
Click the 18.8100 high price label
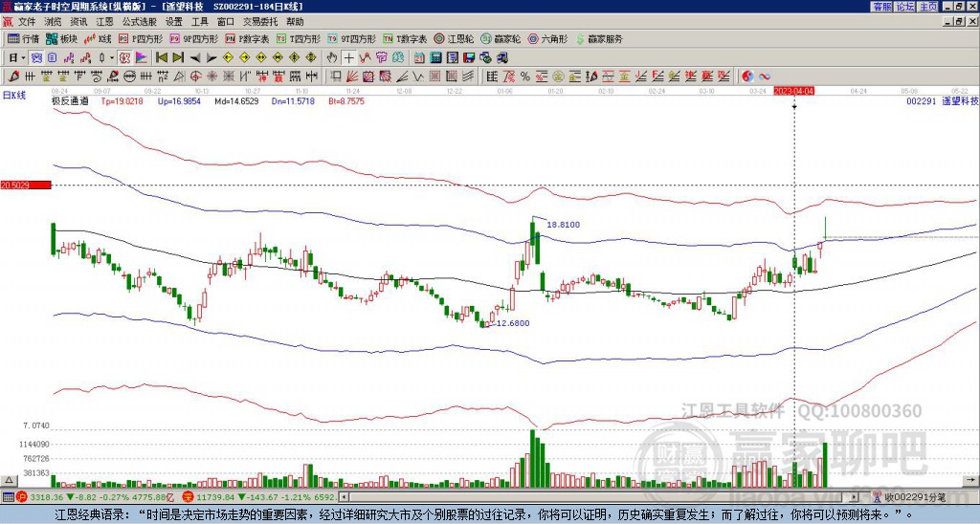[x=563, y=225]
